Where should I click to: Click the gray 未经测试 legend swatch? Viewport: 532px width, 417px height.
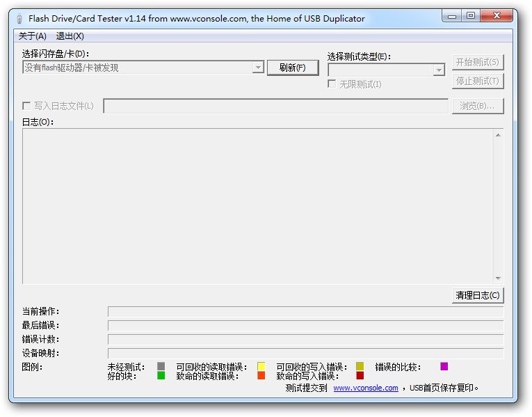(x=161, y=366)
